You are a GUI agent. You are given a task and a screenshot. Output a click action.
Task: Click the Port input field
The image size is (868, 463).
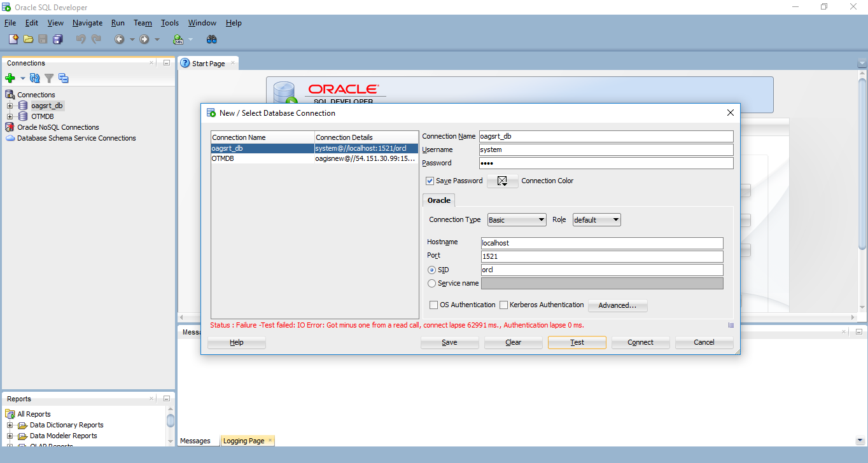click(x=602, y=256)
